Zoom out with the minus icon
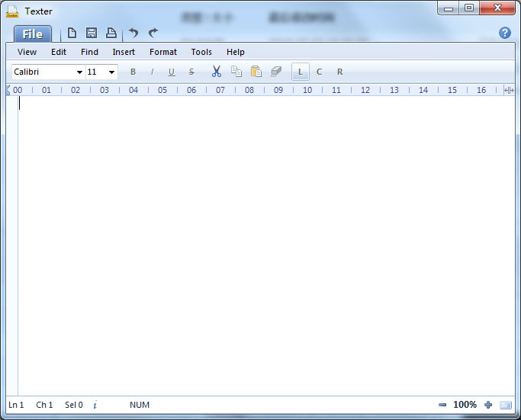Screen dimensions: 521x420 click(442, 405)
